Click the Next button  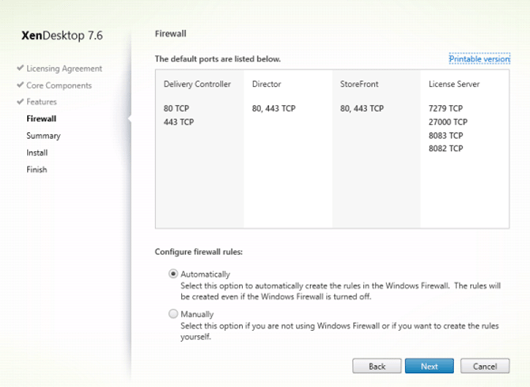(x=429, y=366)
